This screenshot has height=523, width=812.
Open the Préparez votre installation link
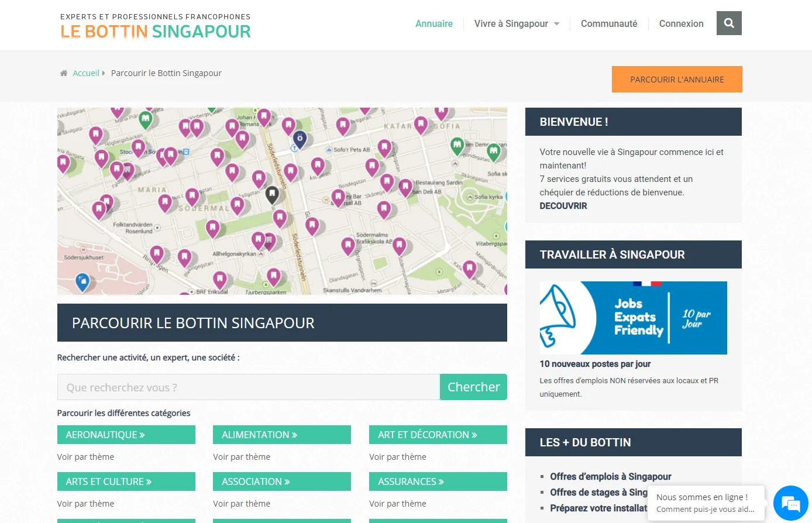coord(598,508)
